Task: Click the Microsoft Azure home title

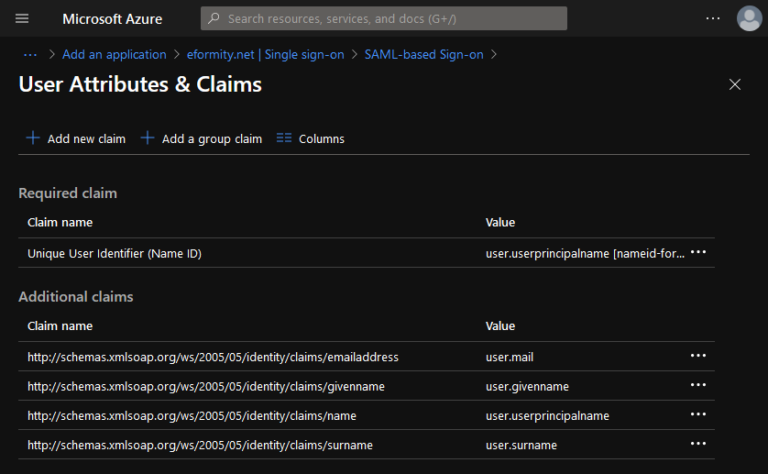Action: point(112,19)
